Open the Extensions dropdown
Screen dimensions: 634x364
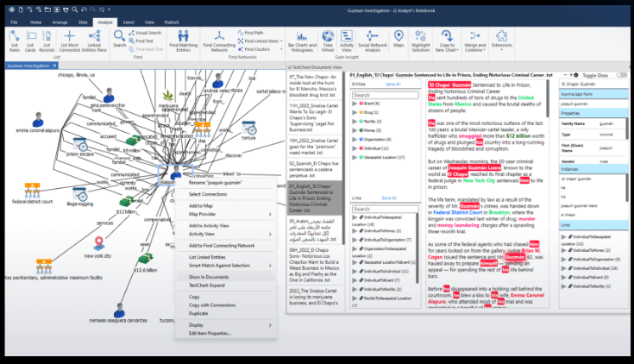(502, 41)
